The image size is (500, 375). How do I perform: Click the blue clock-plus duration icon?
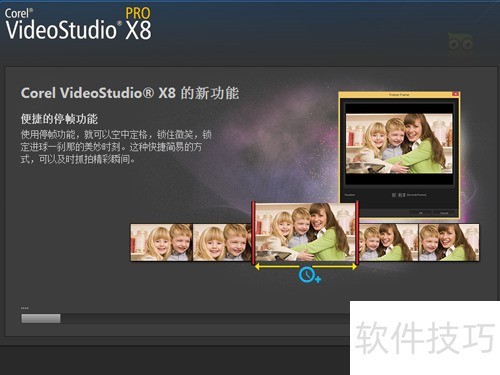(310, 275)
